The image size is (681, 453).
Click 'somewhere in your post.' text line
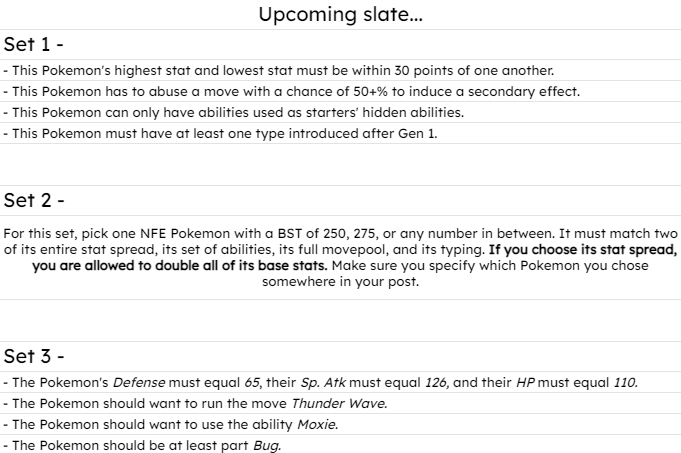pos(340,281)
